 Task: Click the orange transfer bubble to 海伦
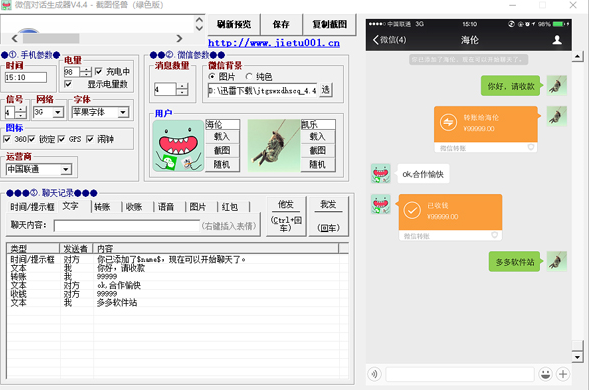(x=486, y=129)
